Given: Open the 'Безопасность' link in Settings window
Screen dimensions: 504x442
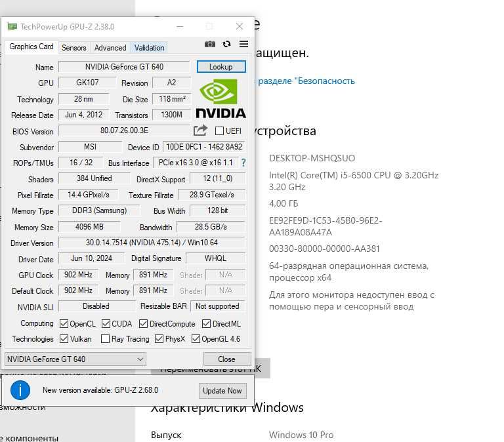Looking at the screenshot, I should tap(306, 81).
